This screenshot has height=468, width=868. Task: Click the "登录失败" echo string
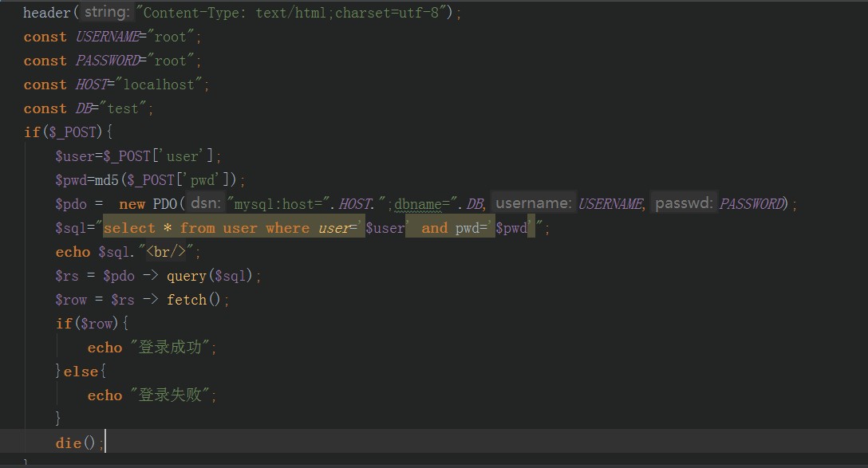point(169,395)
